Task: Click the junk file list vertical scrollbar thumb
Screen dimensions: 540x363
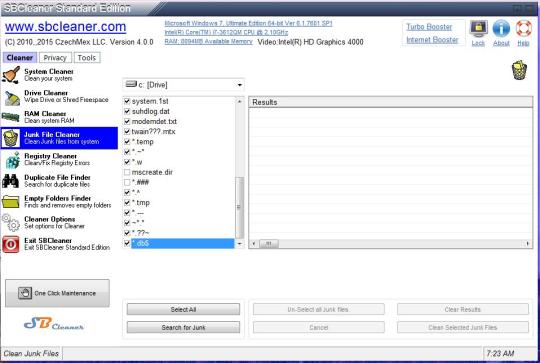Action: click(x=240, y=207)
